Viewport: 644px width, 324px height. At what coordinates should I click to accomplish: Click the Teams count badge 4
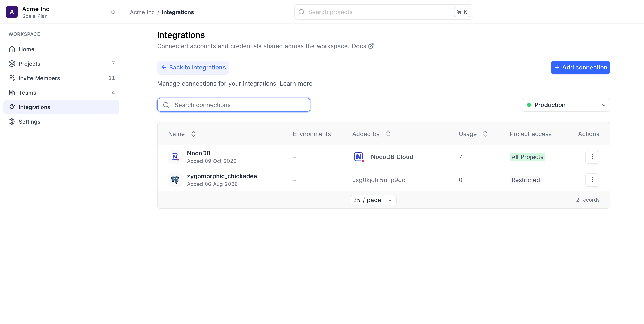(113, 93)
